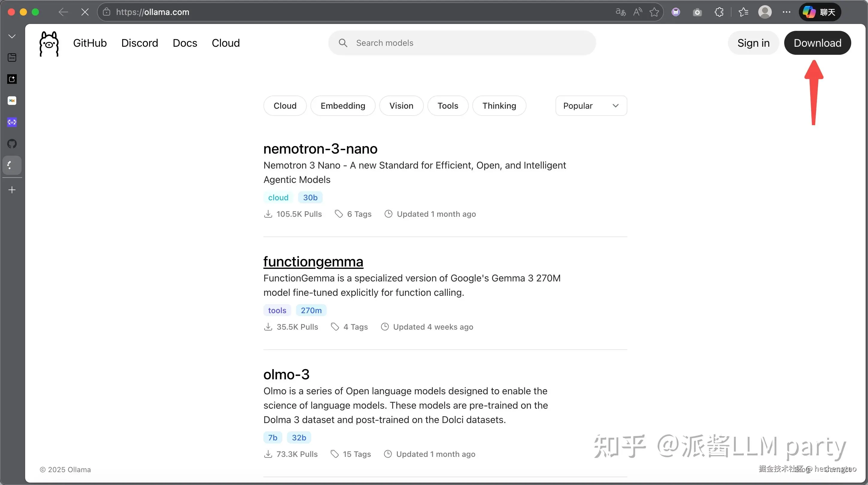Click the Download button
The width and height of the screenshot is (868, 485).
[817, 43]
